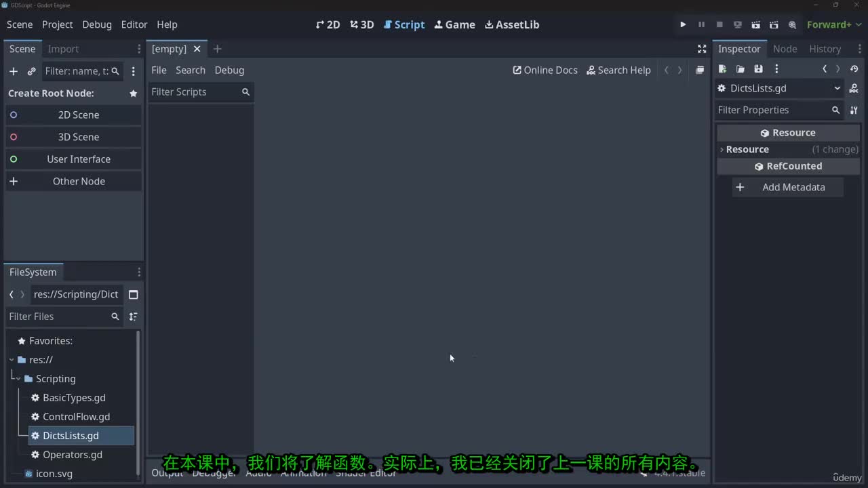Create a User Interface root node
The image size is (868, 488).
pyautogui.click(x=73, y=159)
